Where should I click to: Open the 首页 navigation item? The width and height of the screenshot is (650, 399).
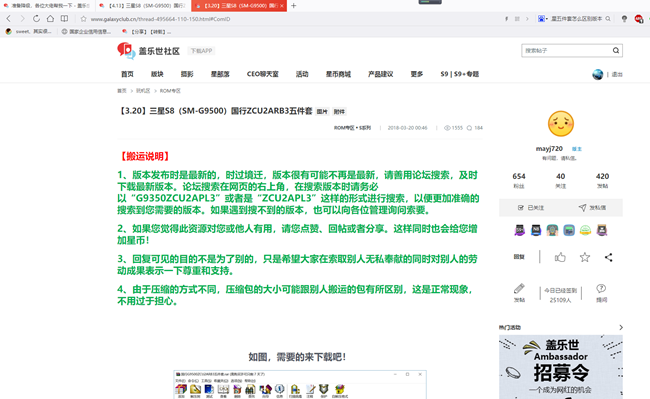[127, 74]
